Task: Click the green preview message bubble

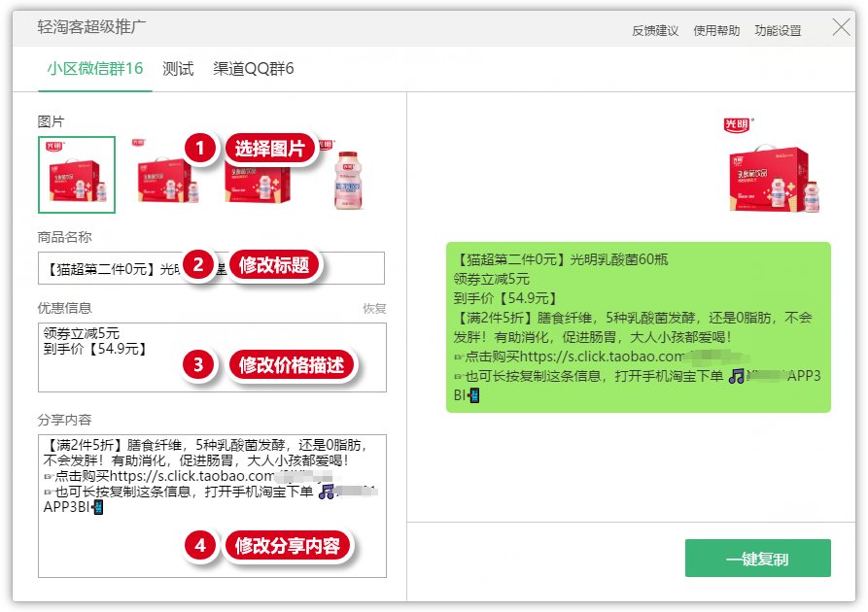Action: click(x=639, y=327)
